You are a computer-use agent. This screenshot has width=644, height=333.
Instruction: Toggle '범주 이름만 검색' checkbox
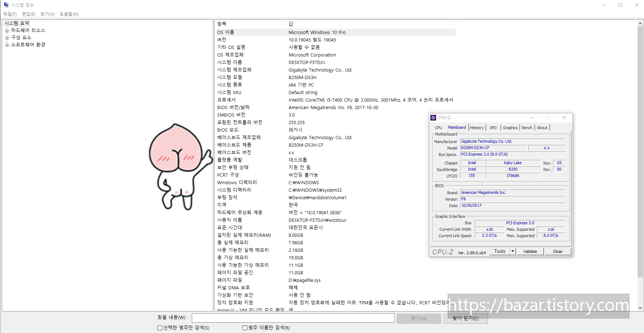(245, 328)
